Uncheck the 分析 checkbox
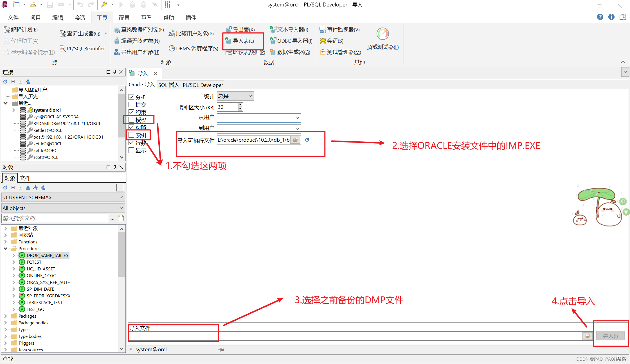Screen dimensions: 630x364 (131, 97)
